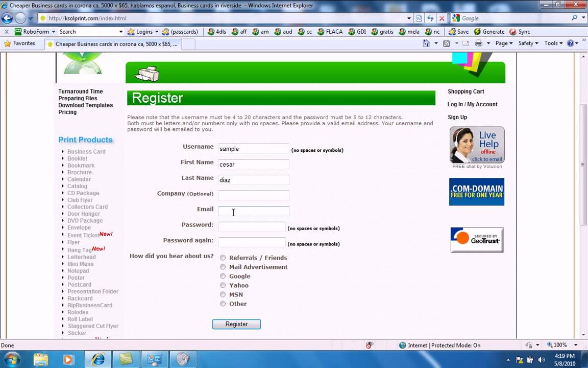Click the Company (Optional) input field

pos(254,195)
